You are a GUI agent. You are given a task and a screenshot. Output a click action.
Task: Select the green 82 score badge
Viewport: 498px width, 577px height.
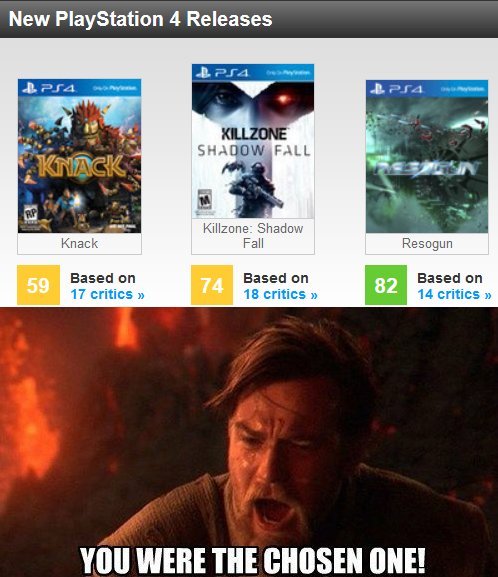point(386,285)
